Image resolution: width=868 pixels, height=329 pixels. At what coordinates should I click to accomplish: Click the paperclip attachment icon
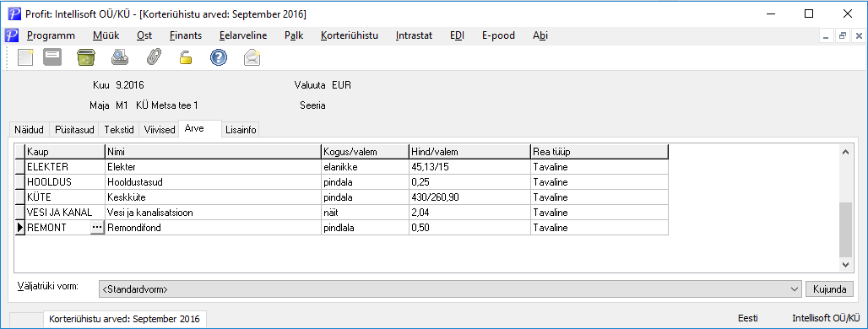click(x=153, y=57)
